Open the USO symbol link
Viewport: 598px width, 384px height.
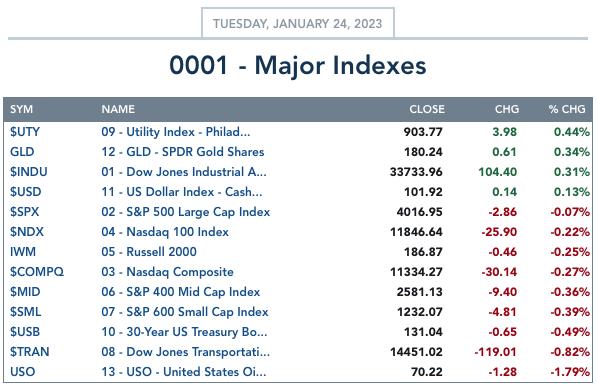click(23, 372)
